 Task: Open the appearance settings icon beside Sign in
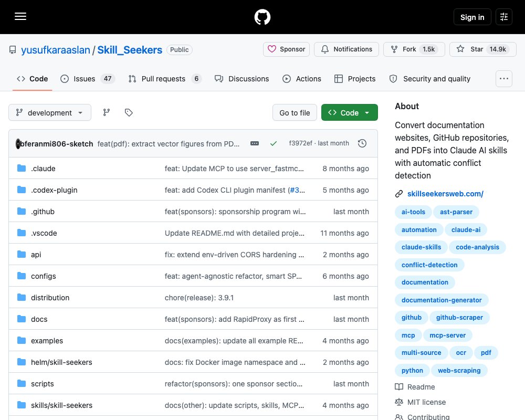point(503,17)
